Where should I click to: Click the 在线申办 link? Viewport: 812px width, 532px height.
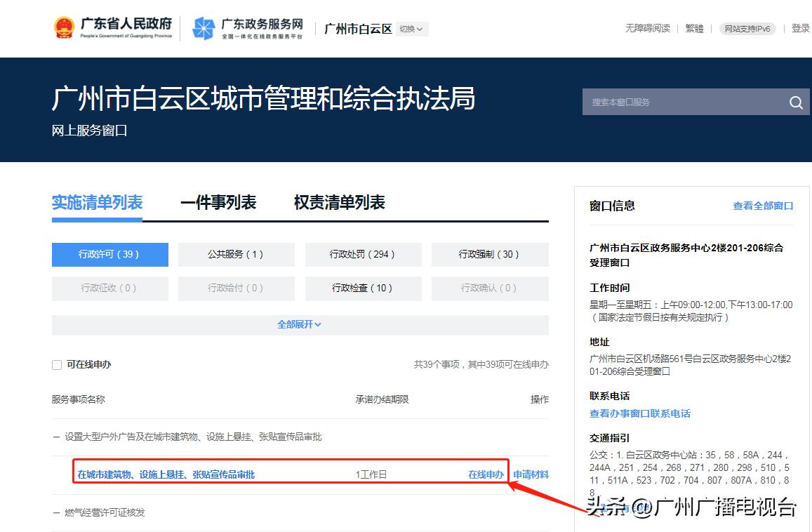[x=486, y=474]
